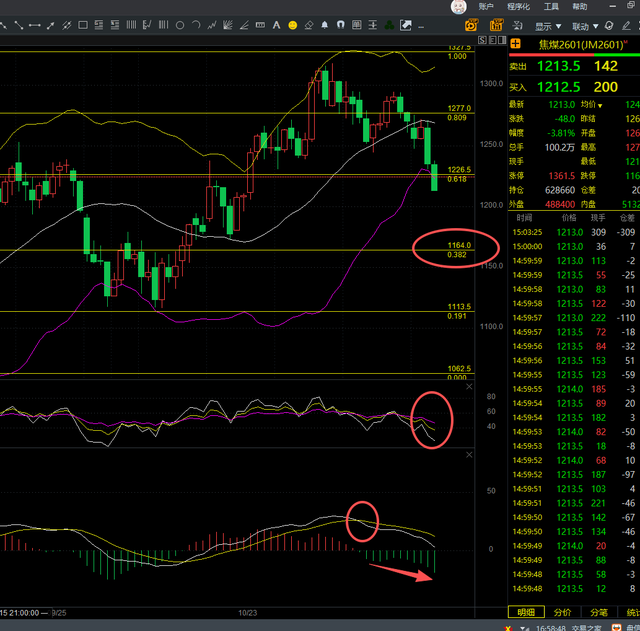Click the 焦煤2601(JM2601) contract title

(581, 44)
